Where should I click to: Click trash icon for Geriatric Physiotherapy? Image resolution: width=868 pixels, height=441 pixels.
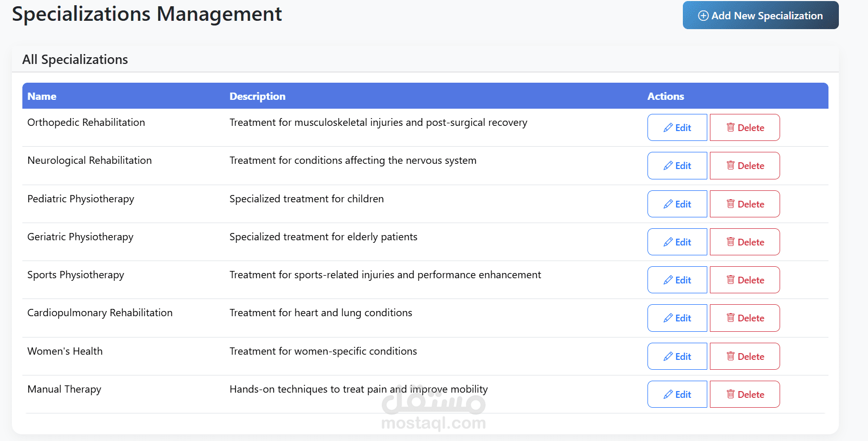[731, 242]
